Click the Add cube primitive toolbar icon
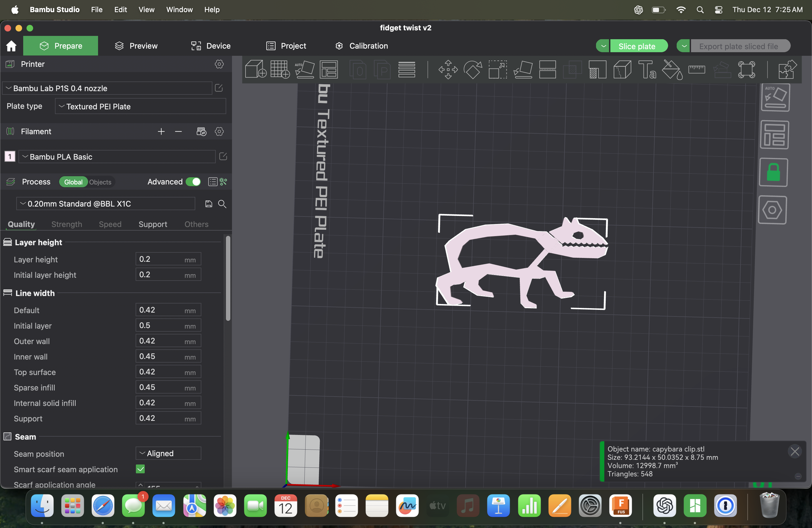The height and width of the screenshot is (528, 812). tap(255, 69)
